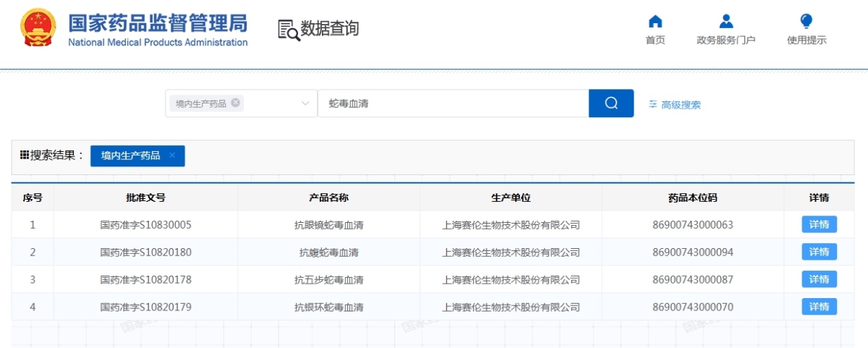Image resolution: width=868 pixels, height=348 pixels.
Task: Open the 政务服务门户 portal icon
Action: [x=726, y=22]
